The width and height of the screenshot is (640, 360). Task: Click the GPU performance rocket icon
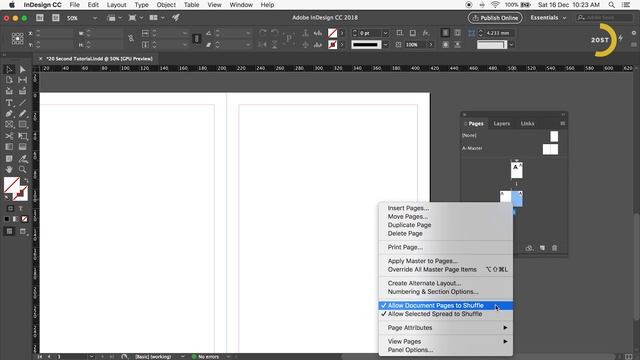tap(176, 18)
